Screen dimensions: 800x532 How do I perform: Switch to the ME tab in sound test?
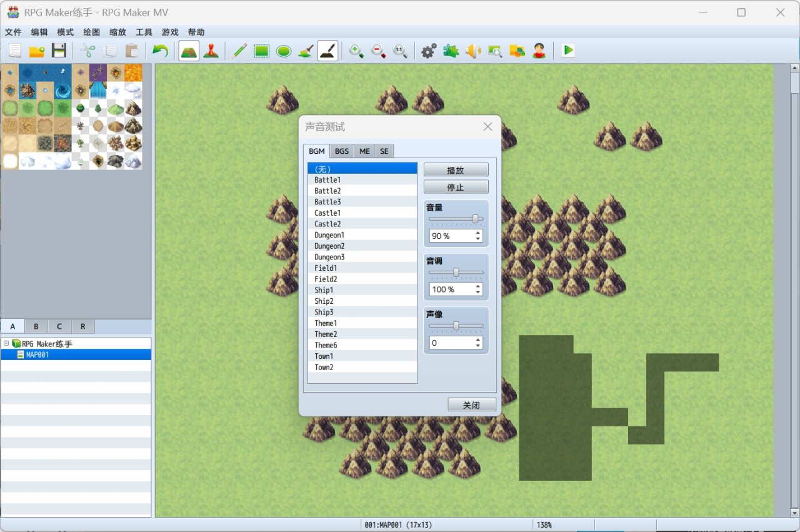364,151
